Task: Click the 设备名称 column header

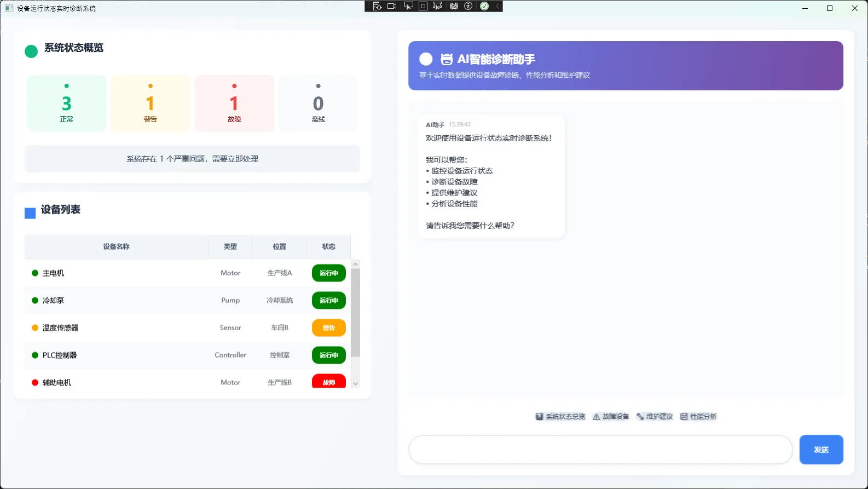Action: (x=116, y=247)
